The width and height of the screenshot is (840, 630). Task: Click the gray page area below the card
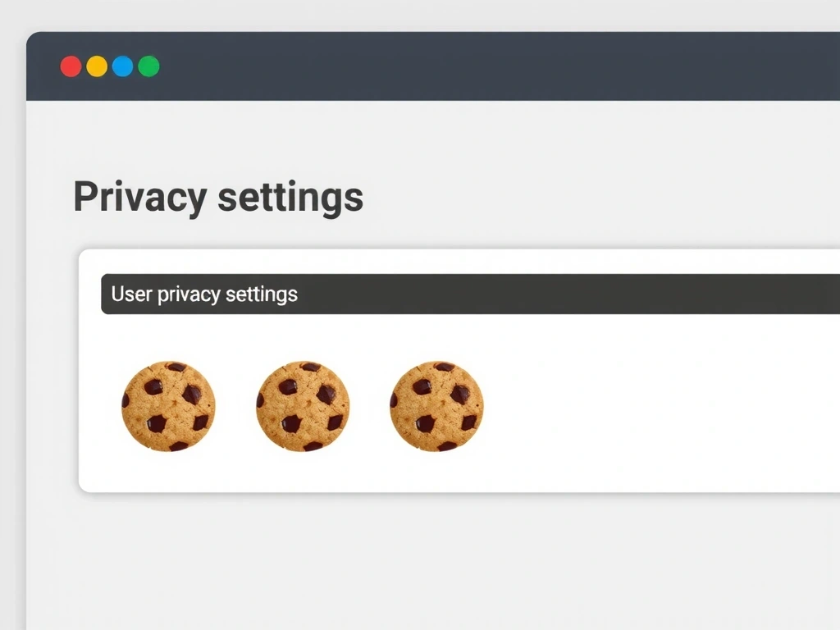point(410,558)
